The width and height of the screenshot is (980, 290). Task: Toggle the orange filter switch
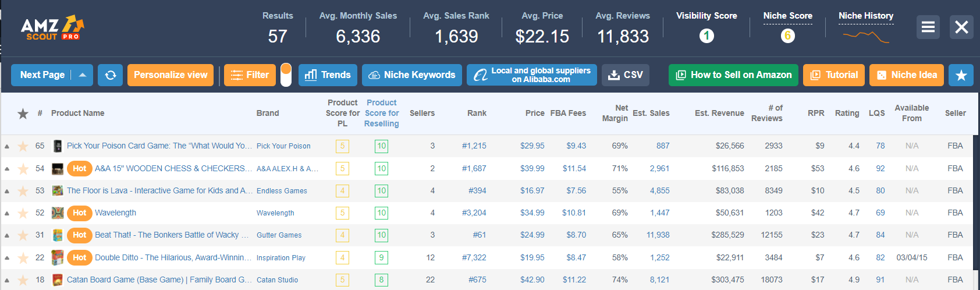click(286, 75)
